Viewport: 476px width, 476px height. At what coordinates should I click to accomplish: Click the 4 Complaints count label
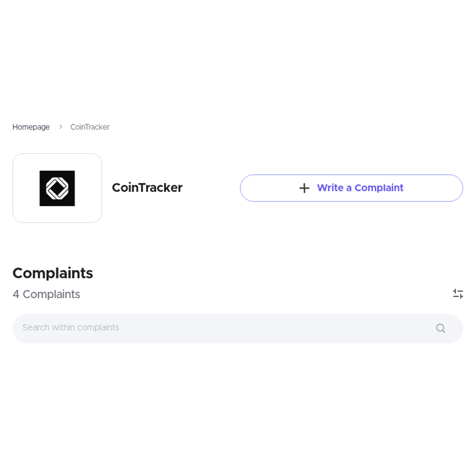click(46, 294)
